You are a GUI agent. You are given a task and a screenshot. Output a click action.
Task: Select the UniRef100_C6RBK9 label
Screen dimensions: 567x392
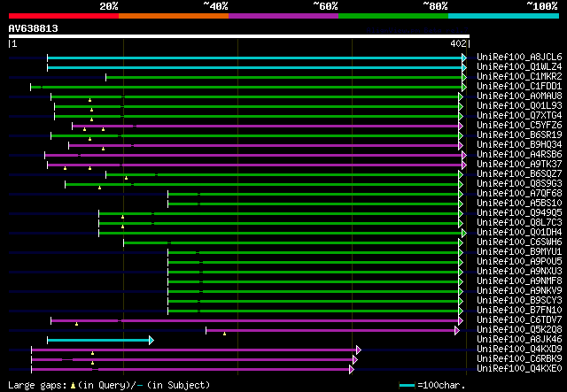click(x=519, y=359)
